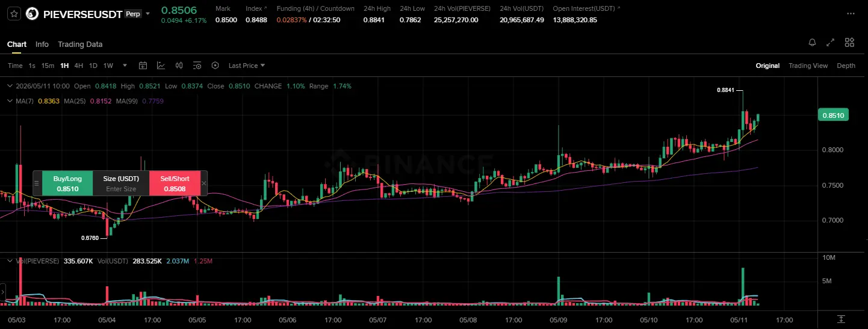Select the 1H interval
868x329 pixels.
coord(64,66)
